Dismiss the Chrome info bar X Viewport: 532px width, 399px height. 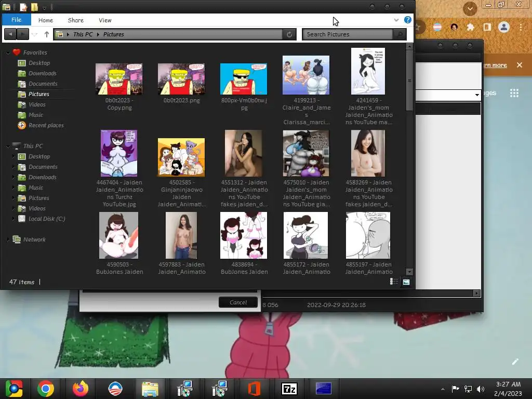[520, 65]
